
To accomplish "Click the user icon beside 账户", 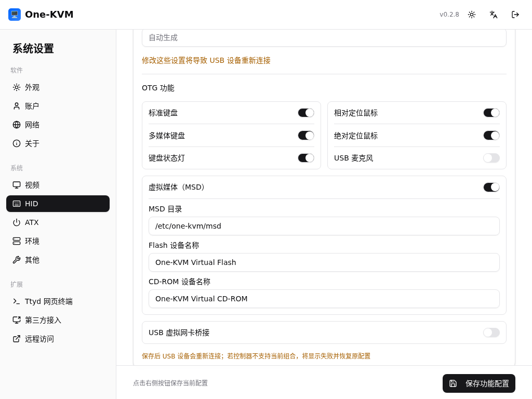I will coord(17,106).
